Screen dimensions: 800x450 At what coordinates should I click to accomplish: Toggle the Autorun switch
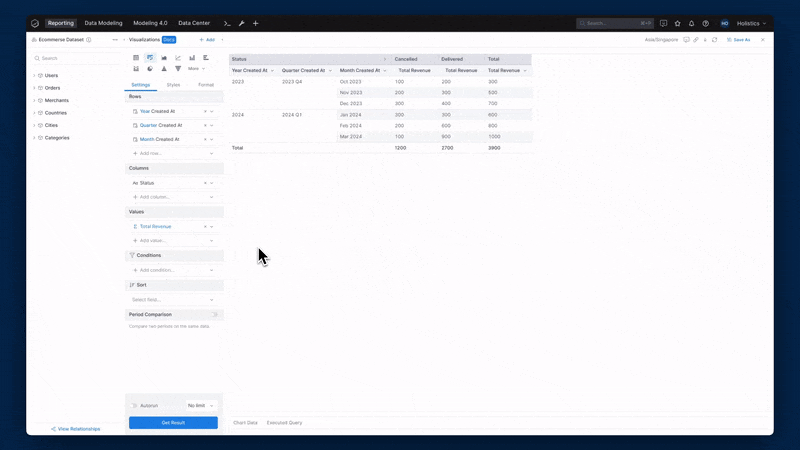135,406
